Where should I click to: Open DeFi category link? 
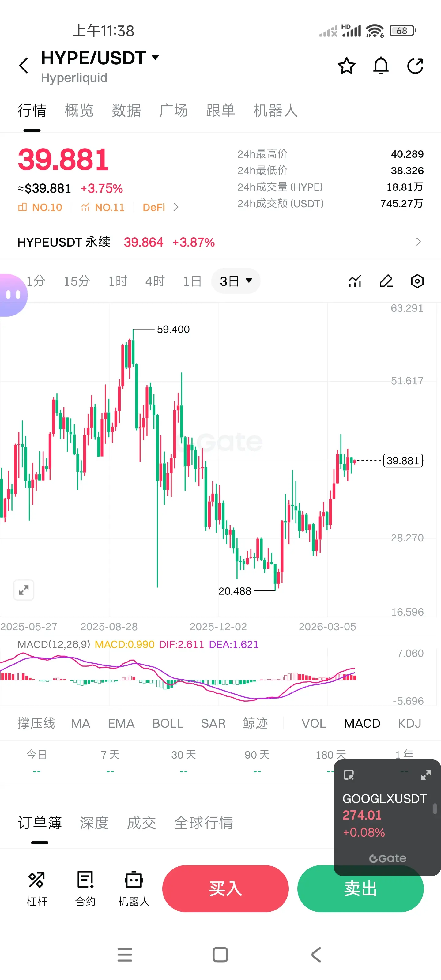point(154,207)
